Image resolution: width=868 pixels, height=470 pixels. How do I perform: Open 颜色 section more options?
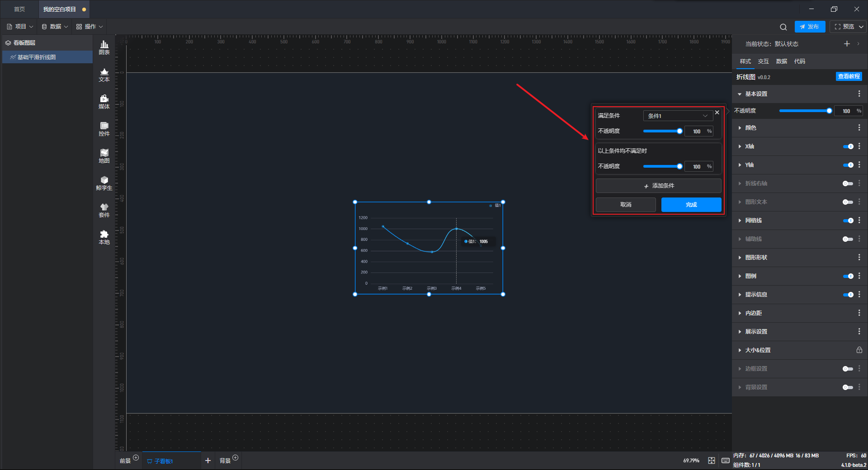(859, 128)
